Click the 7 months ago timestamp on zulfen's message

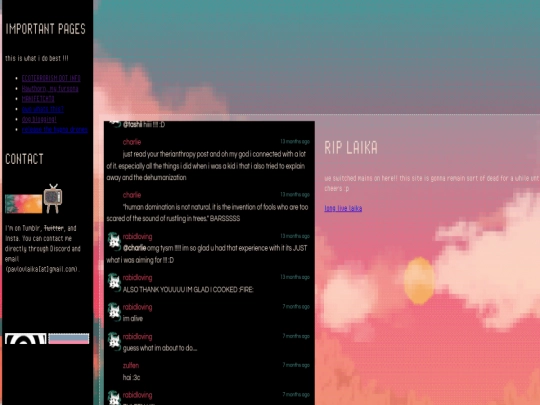(x=296, y=365)
